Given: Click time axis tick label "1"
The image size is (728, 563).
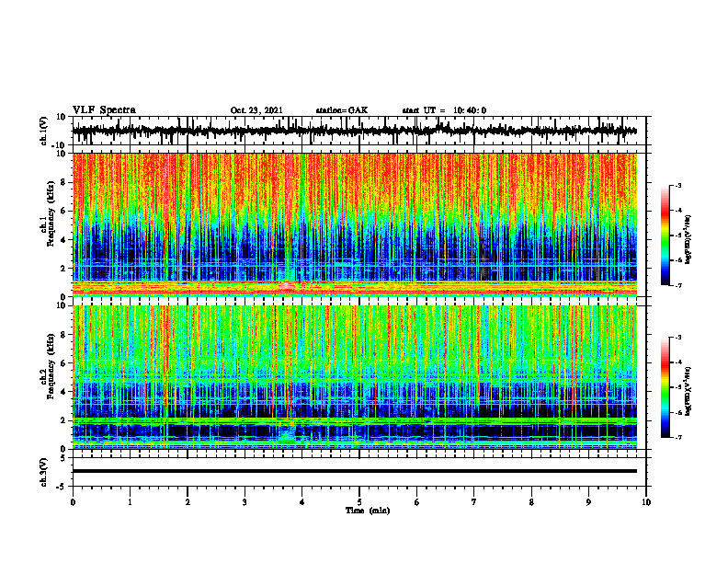Looking at the screenshot, I should (130, 502).
